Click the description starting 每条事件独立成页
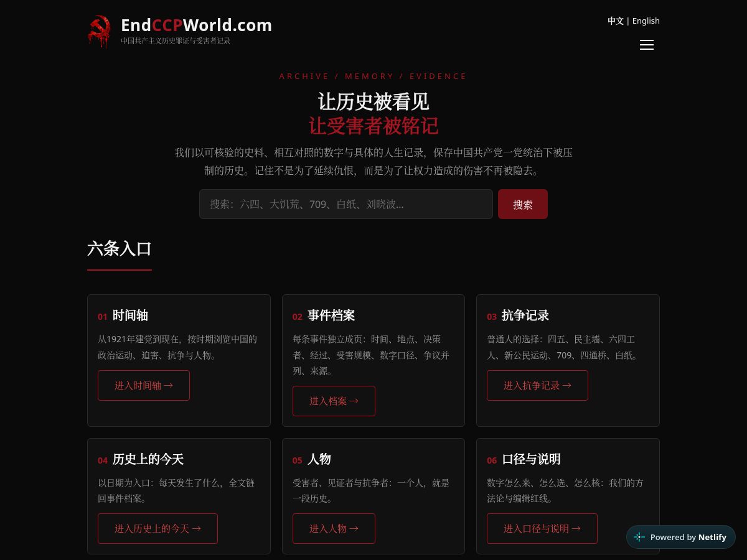This screenshot has height=560, width=747. pos(372,355)
